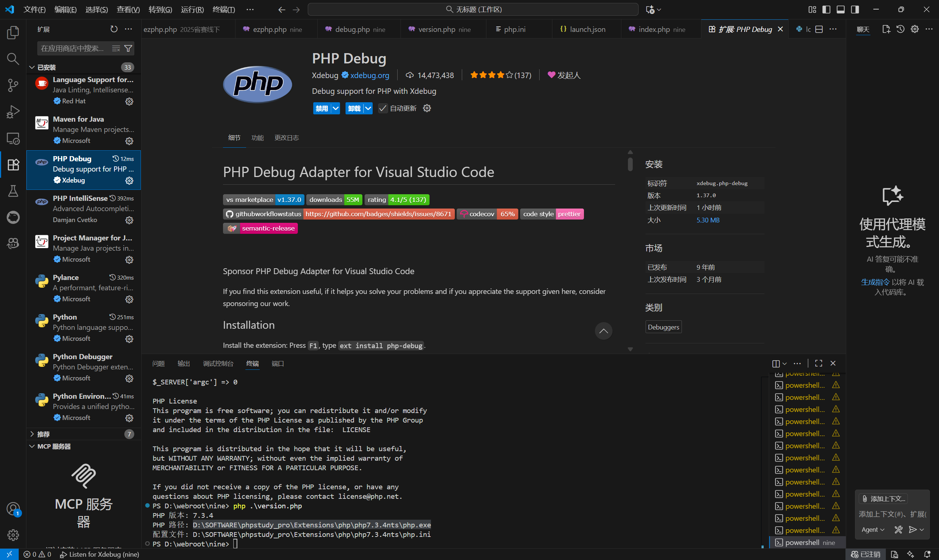Image resolution: width=939 pixels, height=560 pixels.
Task: Open dropdown arrow next to 卸载
Action: coord(368,108)
